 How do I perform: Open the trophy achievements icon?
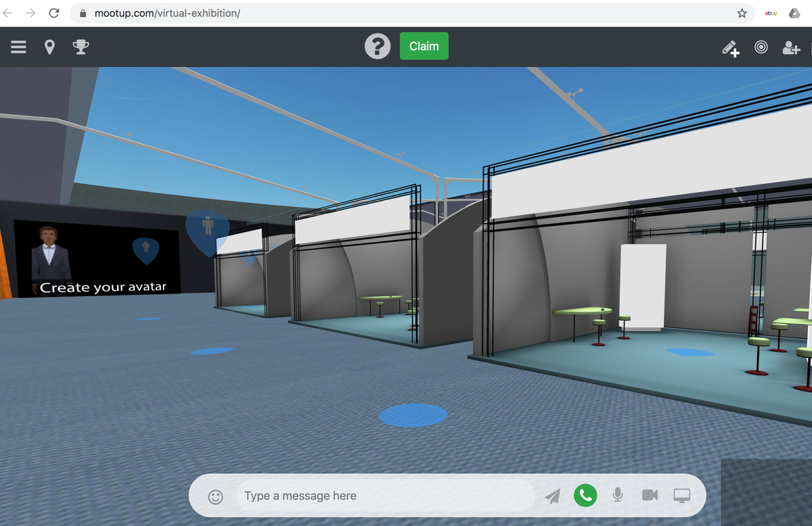coord(81,47)
